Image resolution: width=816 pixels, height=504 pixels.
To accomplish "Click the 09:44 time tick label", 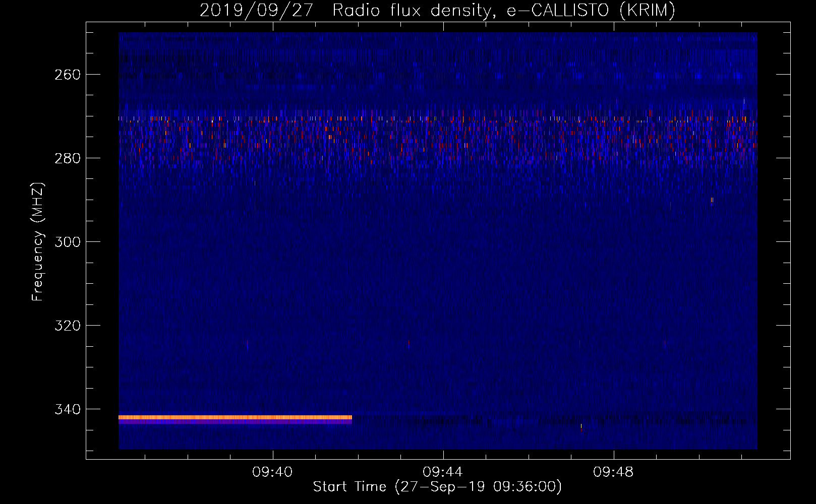I will click(x=443, y=472).
